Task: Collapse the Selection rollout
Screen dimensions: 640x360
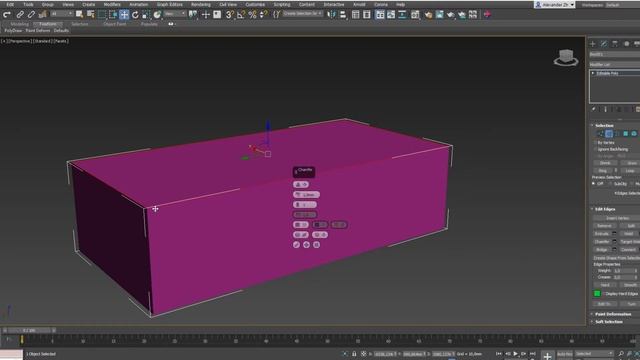Action: pyautogui.click(x=604, y=125)
